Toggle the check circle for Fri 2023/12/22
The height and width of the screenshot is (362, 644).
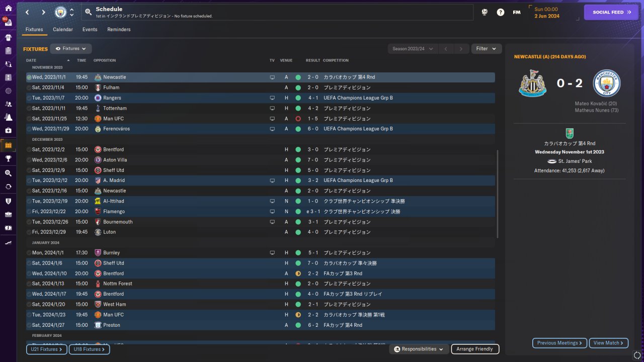(29, 212)
